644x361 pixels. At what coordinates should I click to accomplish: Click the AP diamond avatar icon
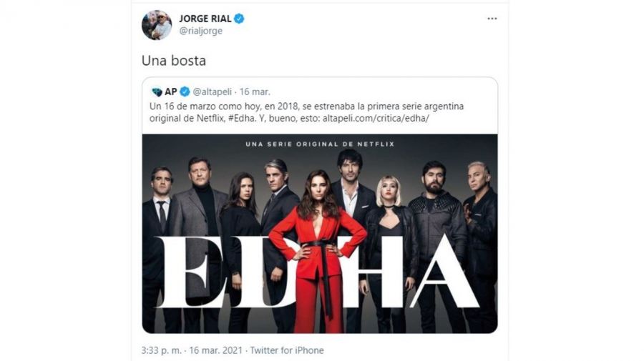[157, 92]
